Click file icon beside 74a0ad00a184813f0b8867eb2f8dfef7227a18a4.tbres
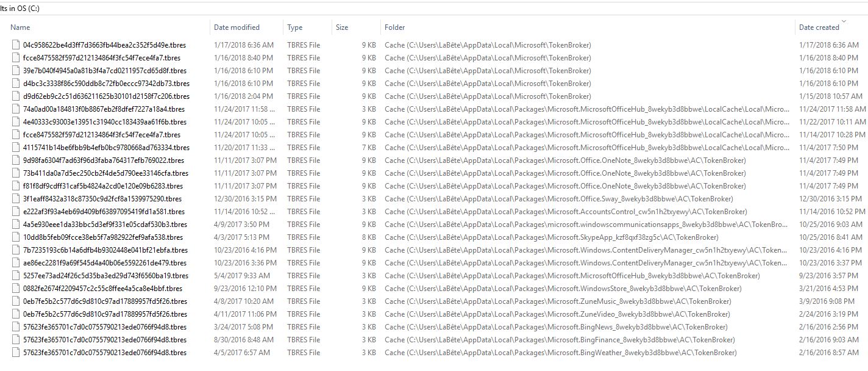This screenshot has height=371, width=868. [x=16, y=109]
